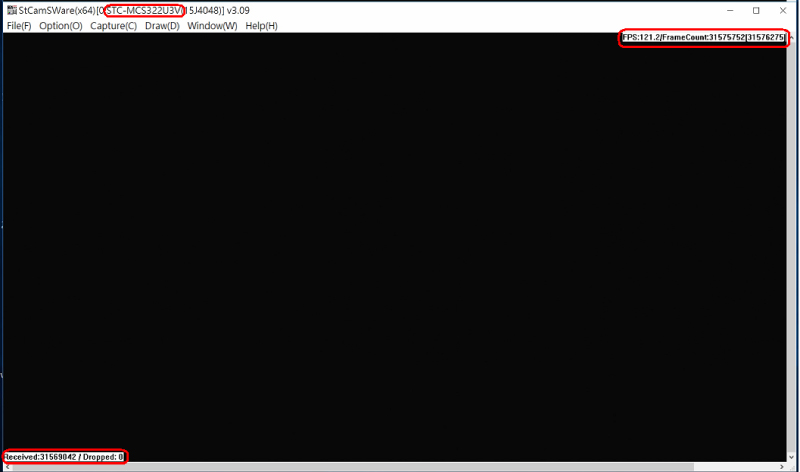Click the horizontal scrollbar right arrow
800x472 pixels.
pos(780,466)
